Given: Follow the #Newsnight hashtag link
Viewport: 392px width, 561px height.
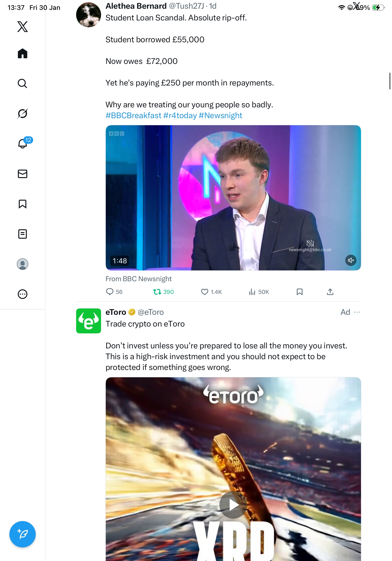Looking at the screenshot, I should tap(220, 115).
